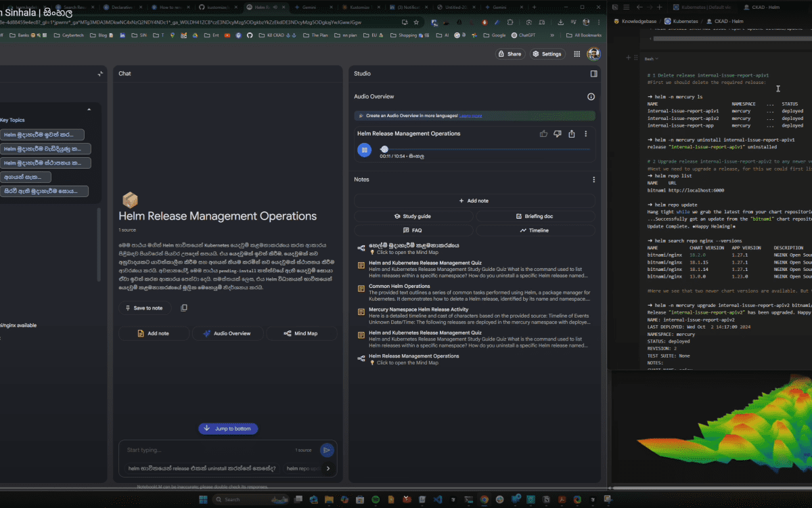Open the Notes section three-dot menu
This screenshot has height=508, width=812.
click(593, 179)
